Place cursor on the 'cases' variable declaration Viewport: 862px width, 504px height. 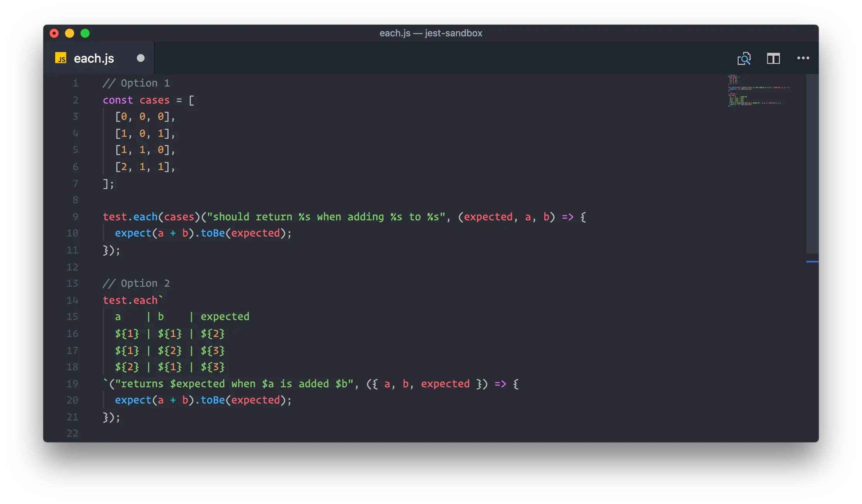pos(154,100)
